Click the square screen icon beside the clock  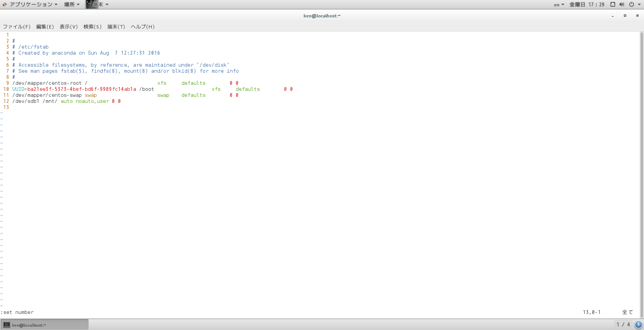[612, 4]
